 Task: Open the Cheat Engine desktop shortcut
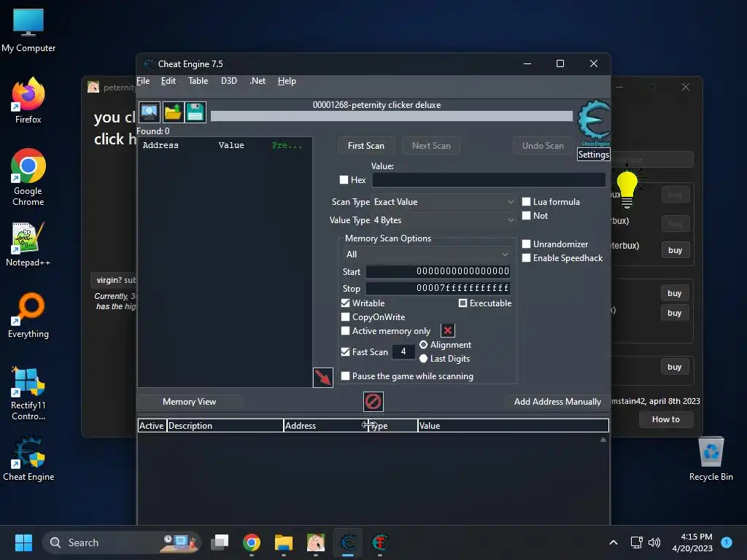28,458
